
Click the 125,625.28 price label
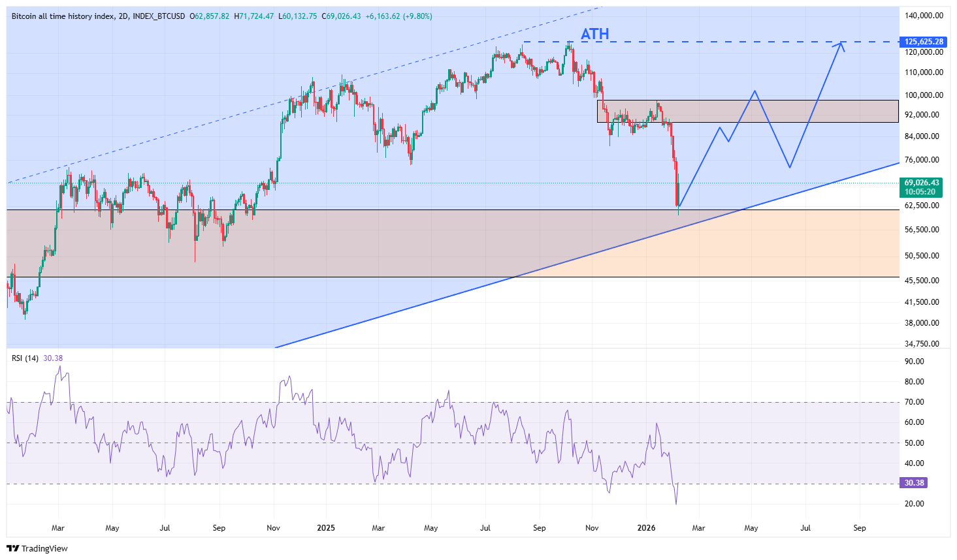coord(924,42)
